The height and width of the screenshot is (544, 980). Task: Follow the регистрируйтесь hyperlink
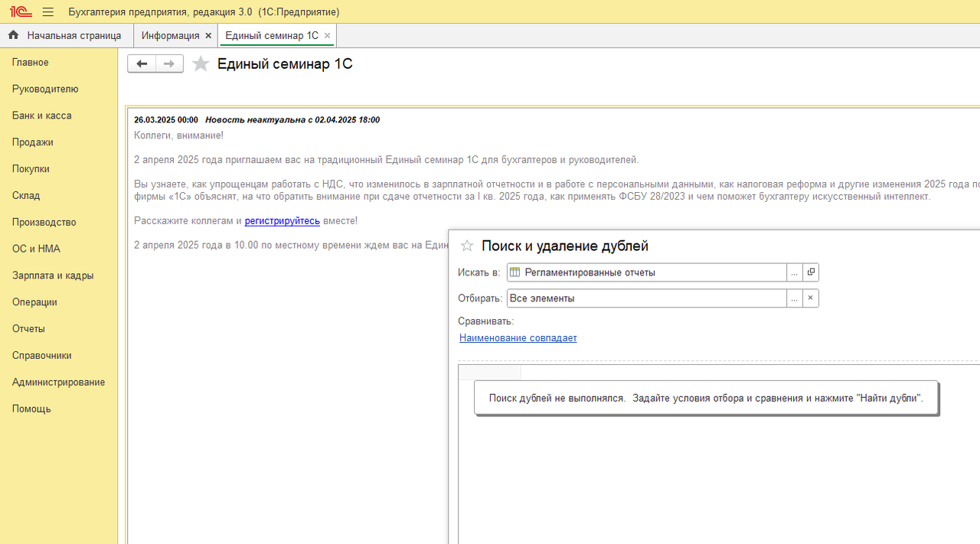[283, 221]
